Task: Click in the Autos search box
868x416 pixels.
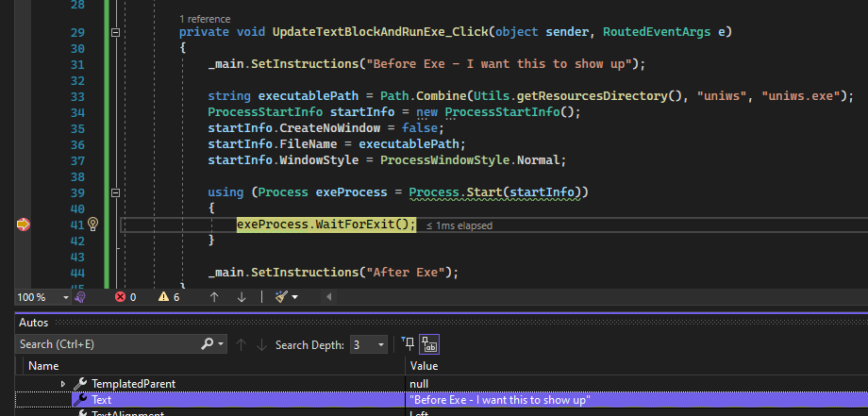Action: tap(108, 344)
